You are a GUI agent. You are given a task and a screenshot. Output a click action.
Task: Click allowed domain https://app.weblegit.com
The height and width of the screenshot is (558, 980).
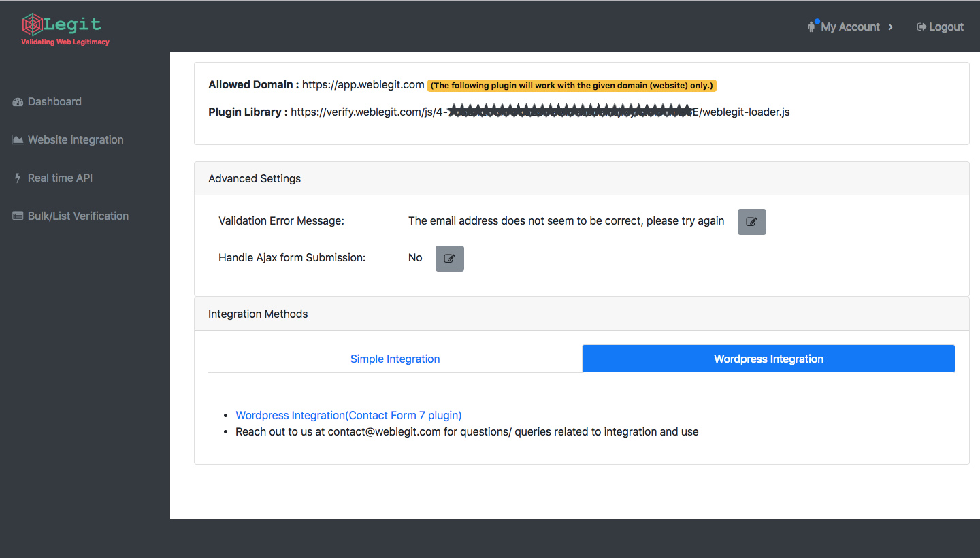(363, 85)
